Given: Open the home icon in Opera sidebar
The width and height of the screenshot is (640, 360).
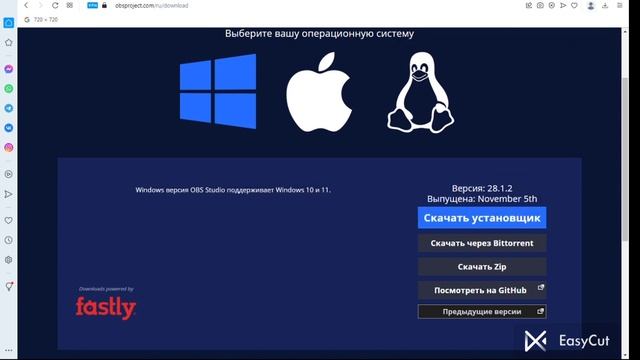Looking at the screenshot, I should tap(9, 23).
